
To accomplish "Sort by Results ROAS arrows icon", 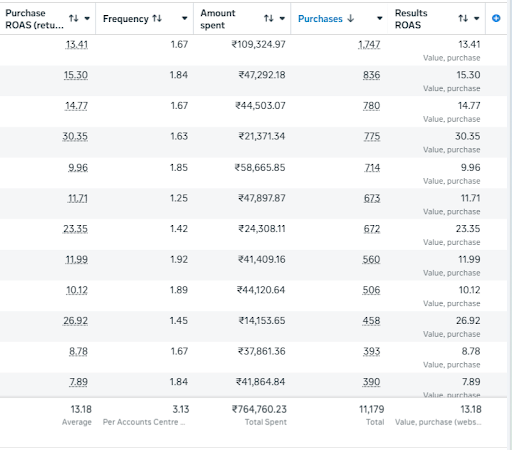I will tap(463, 18).
